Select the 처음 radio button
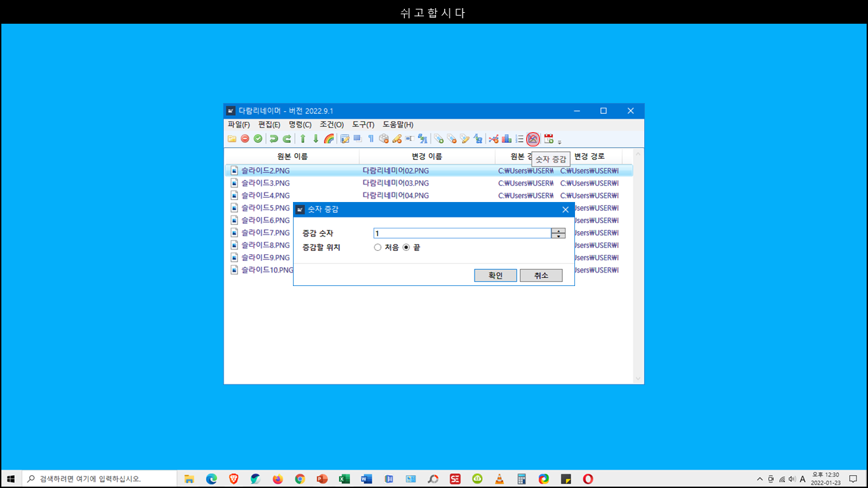 (378, 247)
